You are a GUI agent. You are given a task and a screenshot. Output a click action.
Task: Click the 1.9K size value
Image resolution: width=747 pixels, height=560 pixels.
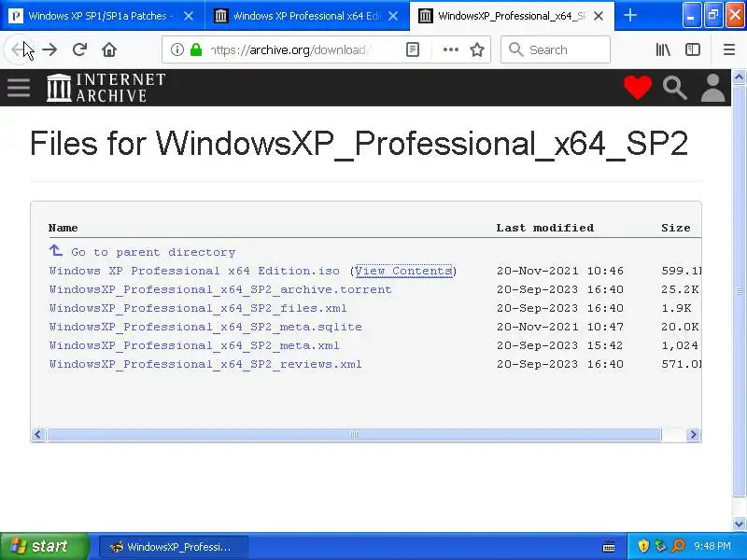(676, 308)
